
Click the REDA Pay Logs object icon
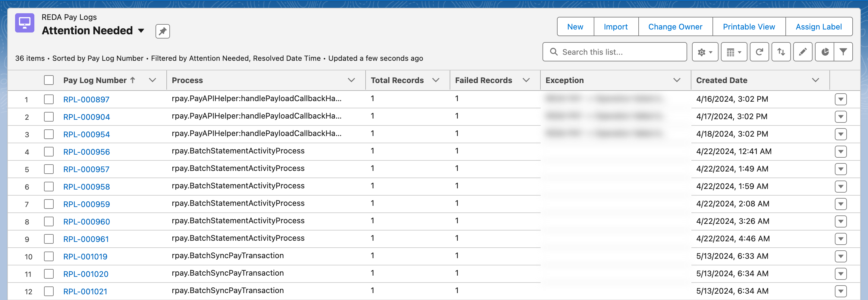click(25, 23)
